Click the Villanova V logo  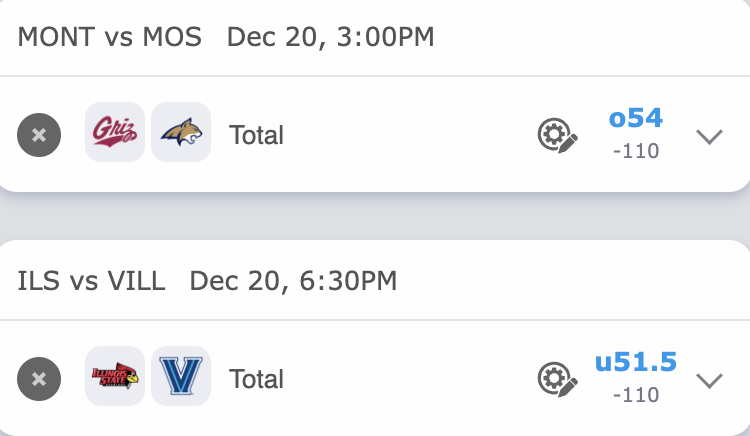click(x=181, y=377)
